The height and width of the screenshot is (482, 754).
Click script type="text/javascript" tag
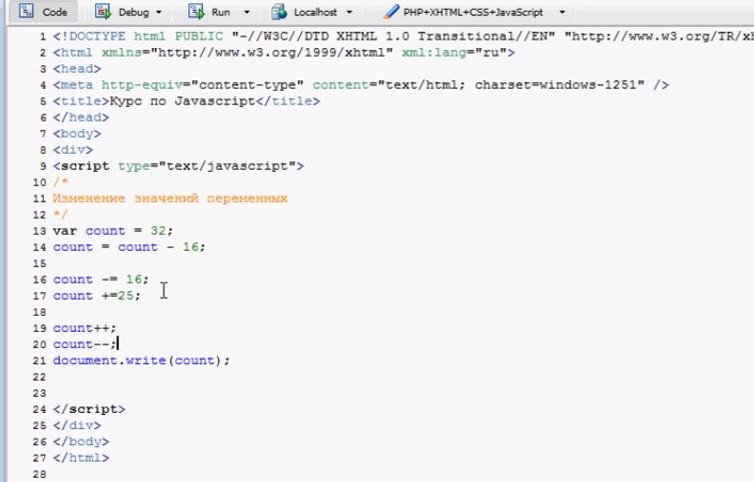click(x=178, y=166)
